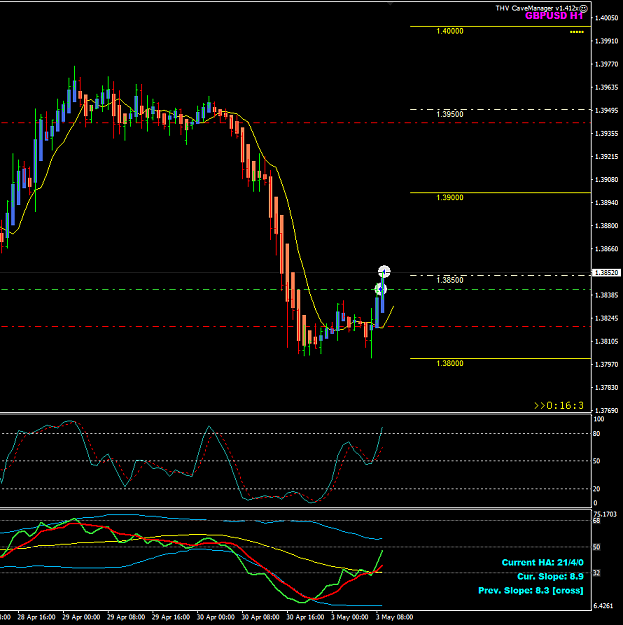Click the 68 level label in bottom pane

click(597, 521)
